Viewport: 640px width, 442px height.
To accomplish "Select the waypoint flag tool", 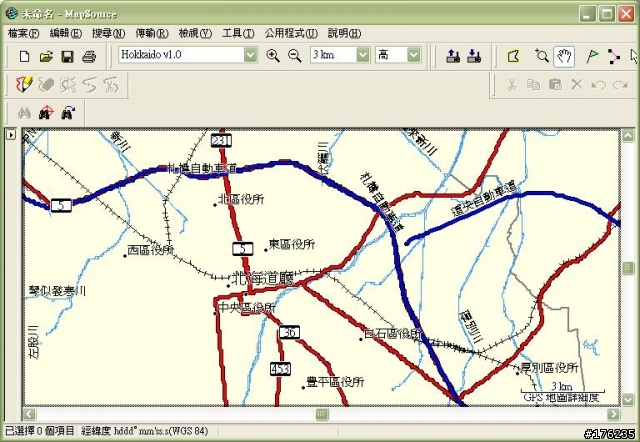I will [x=592, y=56].
